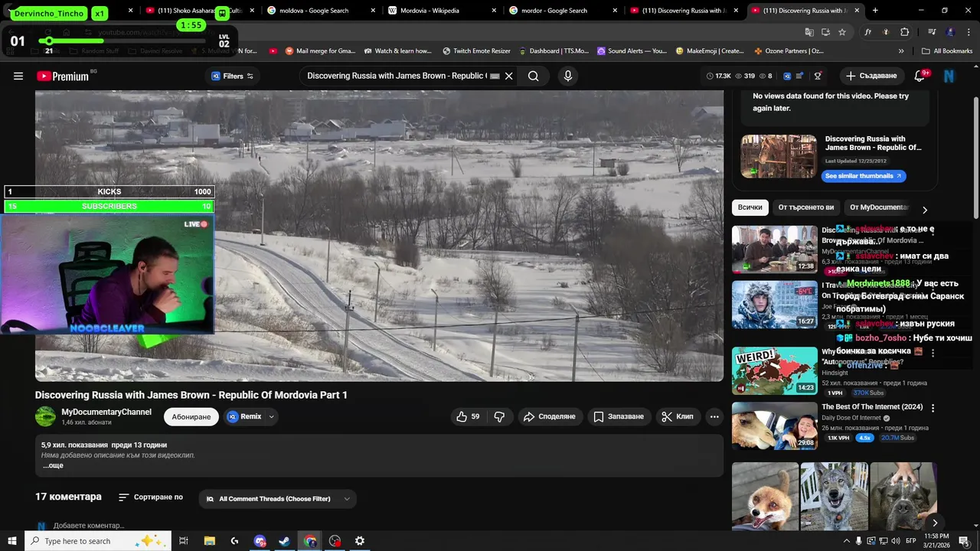The width and height of the screenshot is (980, 551).
Task: Select the От търсенето ви chip
Action: click(806, 207)
